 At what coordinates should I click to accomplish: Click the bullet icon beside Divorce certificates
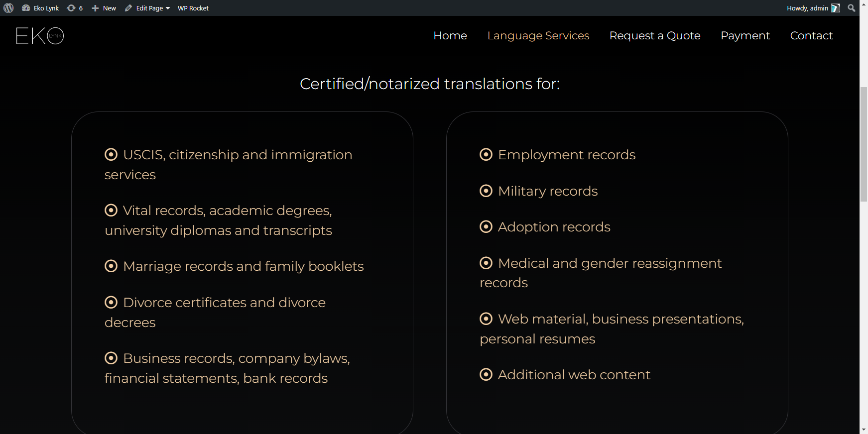point(111,303)
